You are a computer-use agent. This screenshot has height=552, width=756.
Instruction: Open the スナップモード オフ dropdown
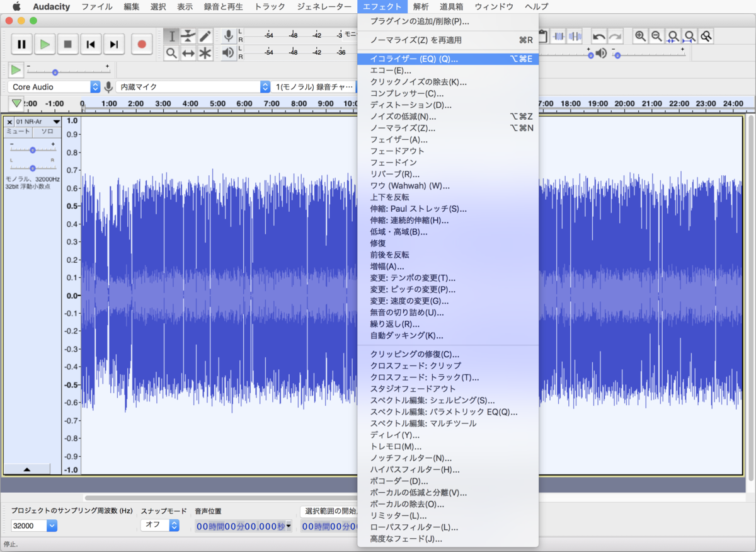(160, 525)
